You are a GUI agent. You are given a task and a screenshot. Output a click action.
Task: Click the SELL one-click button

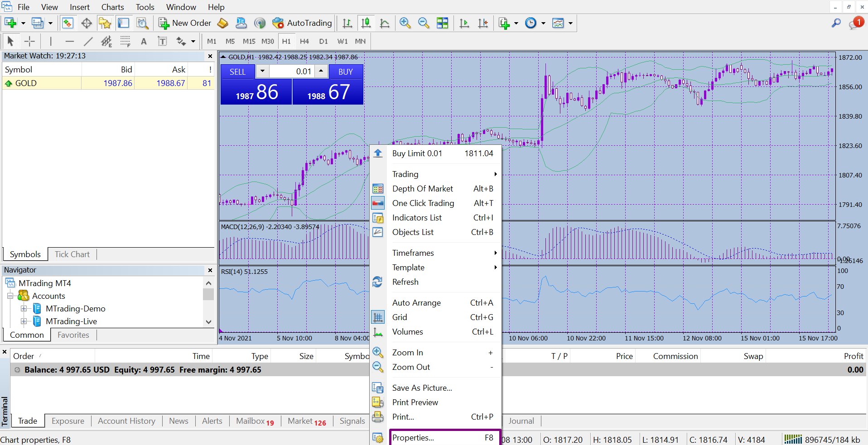(238, 72)
